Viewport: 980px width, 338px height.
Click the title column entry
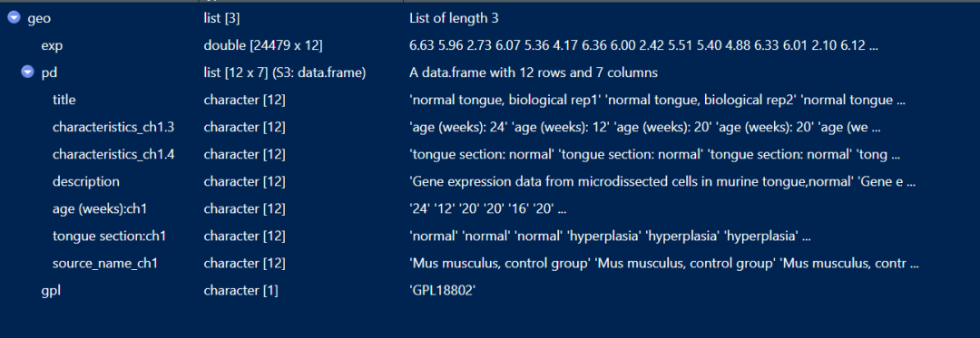(x=64, y=100)
